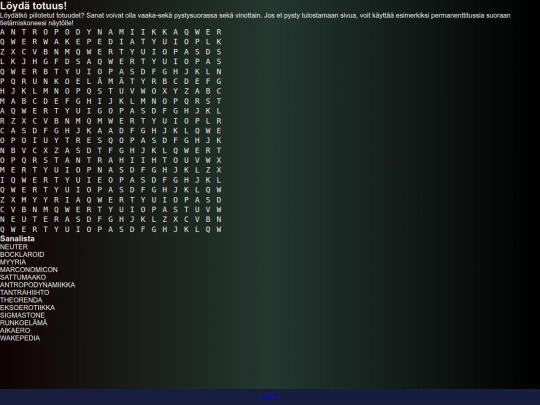Select word EKSOEROTIIKKA in the word list
The width and height of the screenshot is (540, 405).
click(x=27, y=307)
